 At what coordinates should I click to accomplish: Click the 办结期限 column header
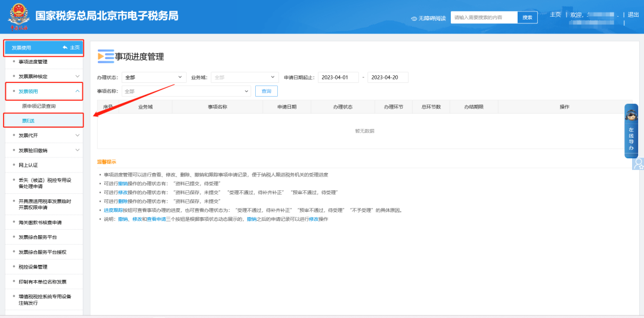coord(473,106)
